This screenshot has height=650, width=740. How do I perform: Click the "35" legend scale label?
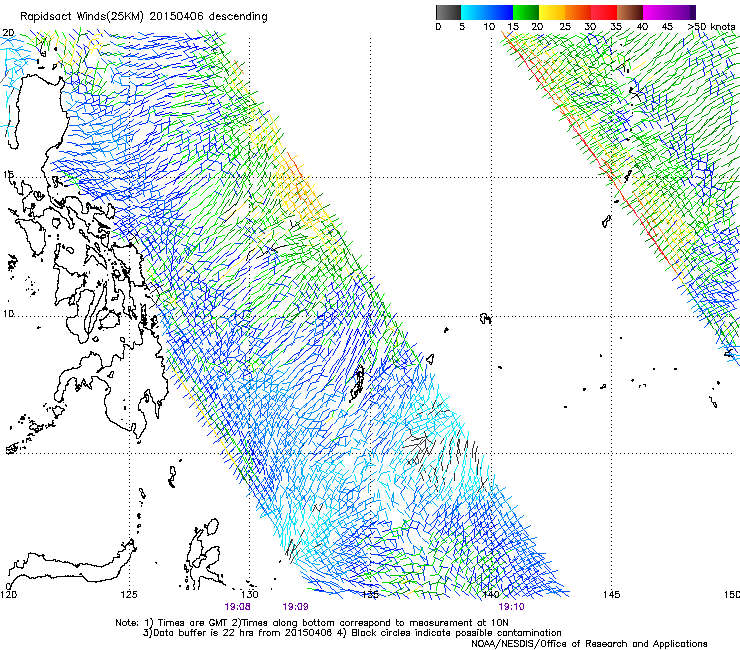616,27
